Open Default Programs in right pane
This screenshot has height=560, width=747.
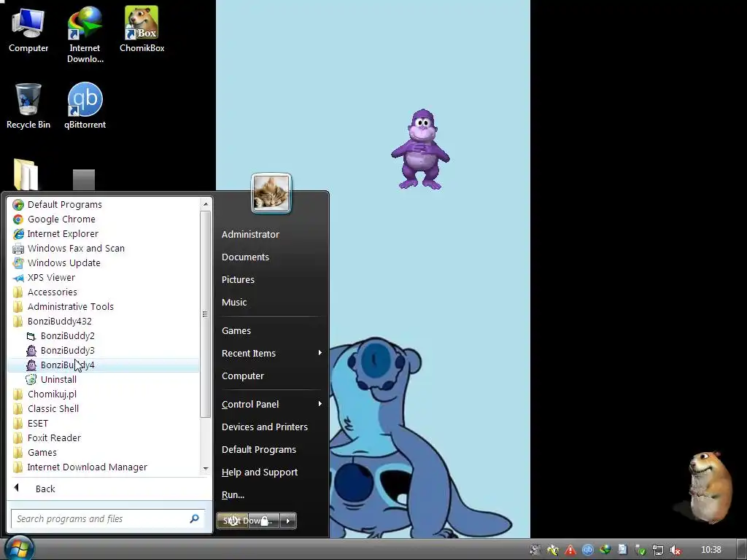(x=271, y=449)
